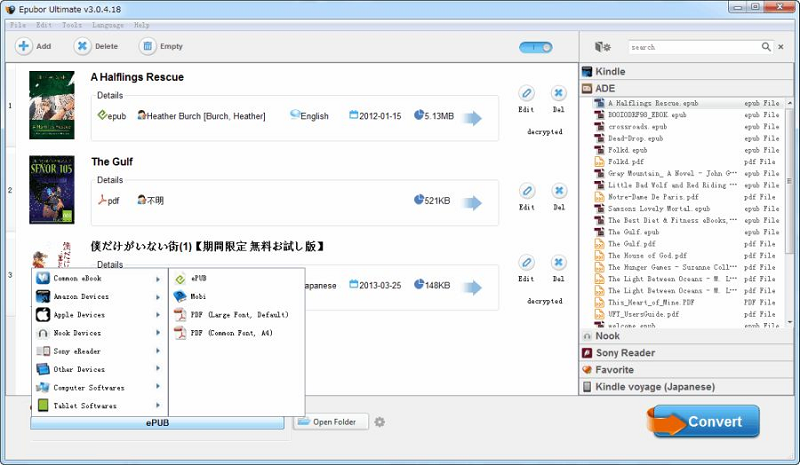Click the ADE file list scrollbar
800x465 pixels.
tap(789, 179)
